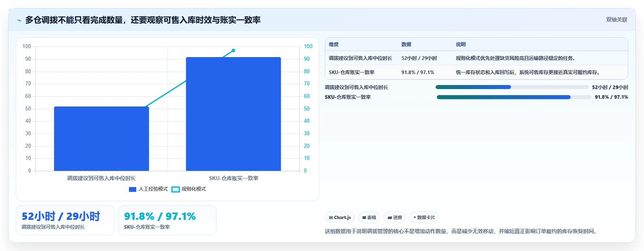Toggle the 规则化模式 legend item
The height and width of the screenshot is (251, 644).
point(189,189)
